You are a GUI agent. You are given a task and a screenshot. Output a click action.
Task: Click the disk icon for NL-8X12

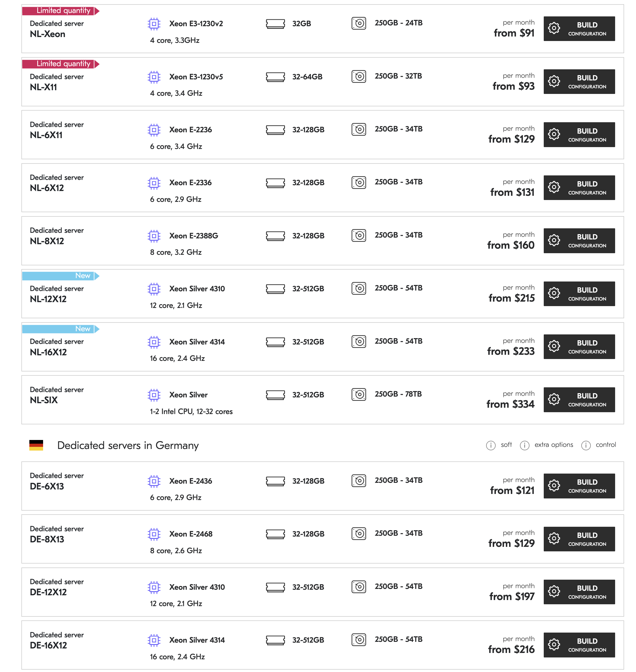[359, 235]
